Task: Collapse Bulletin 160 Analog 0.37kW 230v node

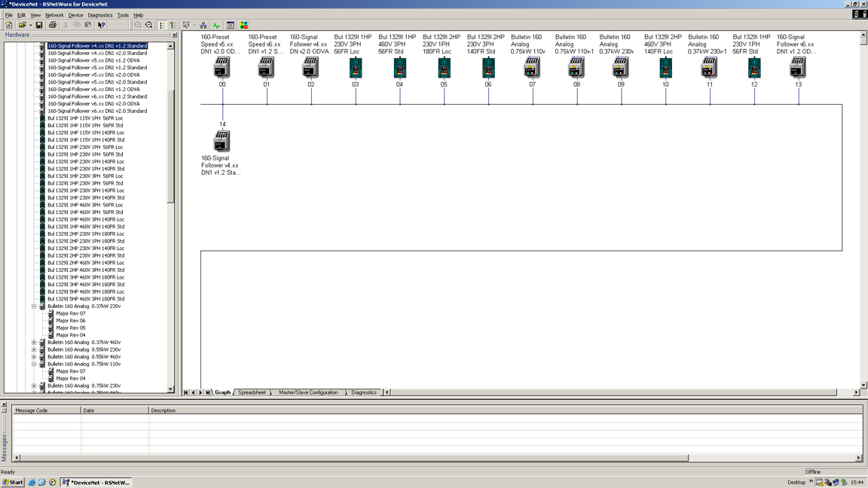Action: [34, 306]
